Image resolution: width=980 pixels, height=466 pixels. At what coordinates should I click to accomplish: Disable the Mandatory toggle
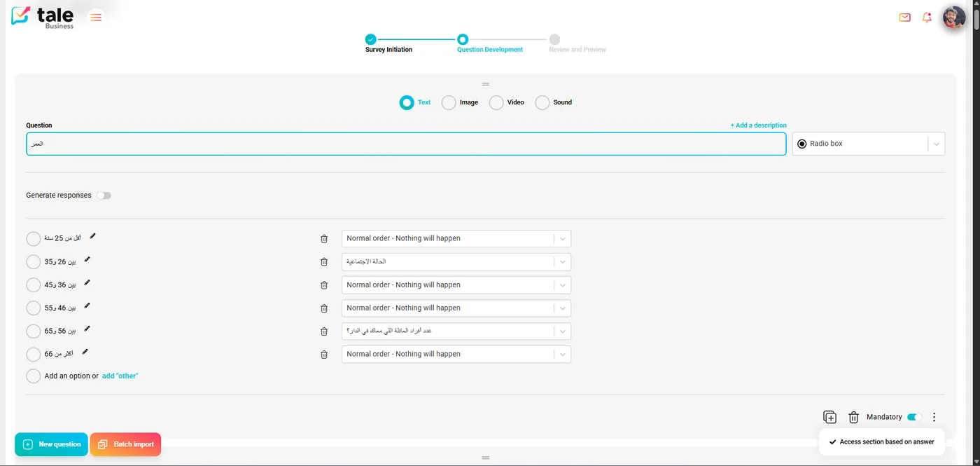[x=913, y=417]
